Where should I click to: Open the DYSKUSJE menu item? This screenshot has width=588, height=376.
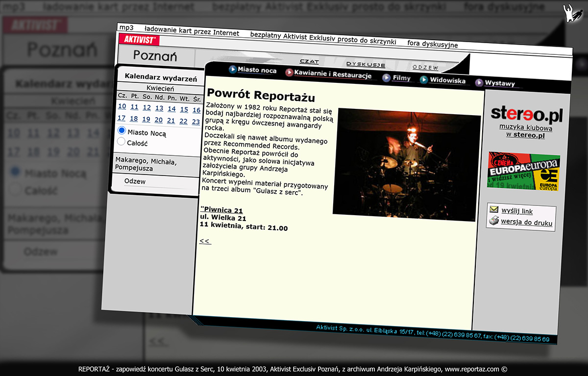click(x=366, y=64)
